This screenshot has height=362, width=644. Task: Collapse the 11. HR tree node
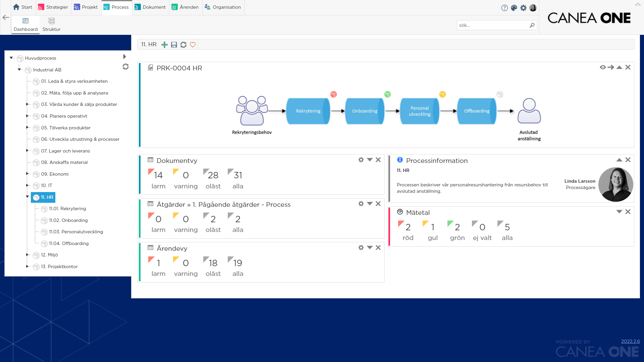28,197
